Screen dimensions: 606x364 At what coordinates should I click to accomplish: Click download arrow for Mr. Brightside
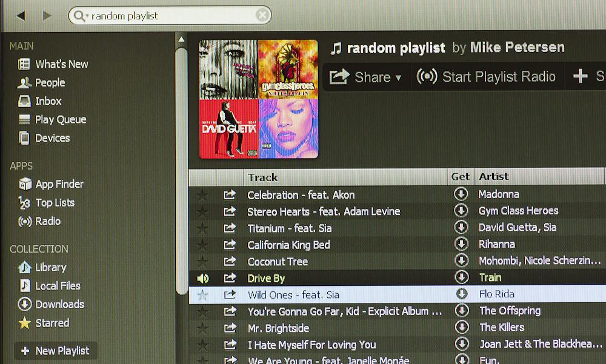click(461, 328)
